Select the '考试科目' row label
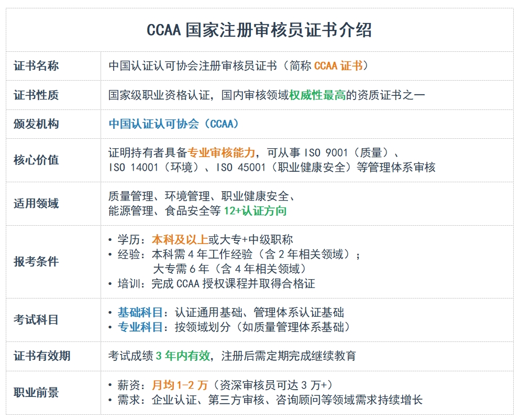The width and height of the screenshot is (520, 420). pos(36,319)
